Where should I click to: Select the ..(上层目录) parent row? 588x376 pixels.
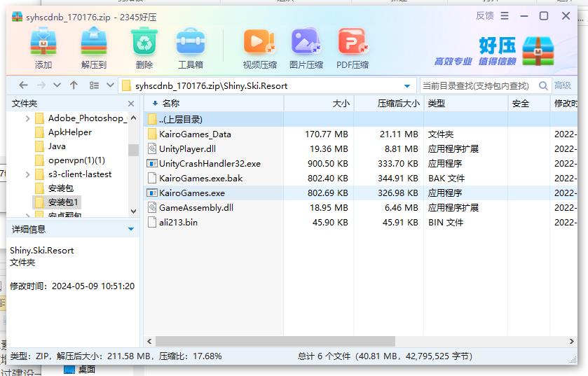click(x=361, y=120)
